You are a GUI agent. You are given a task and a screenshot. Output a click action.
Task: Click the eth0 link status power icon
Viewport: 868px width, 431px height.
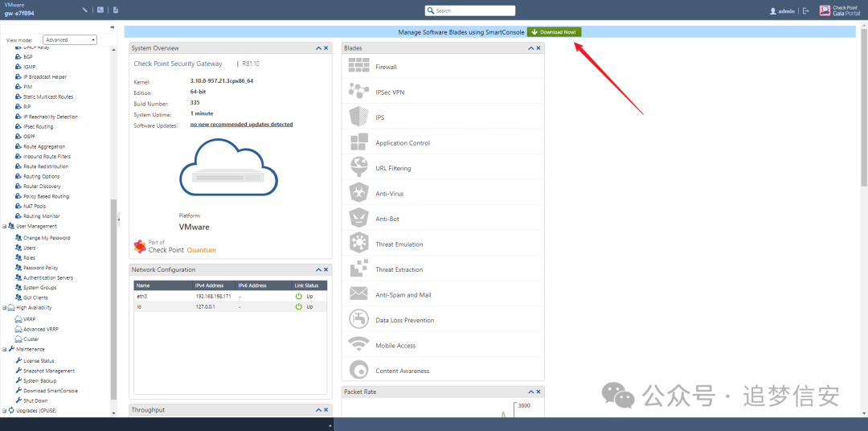(x=299, y=297)
